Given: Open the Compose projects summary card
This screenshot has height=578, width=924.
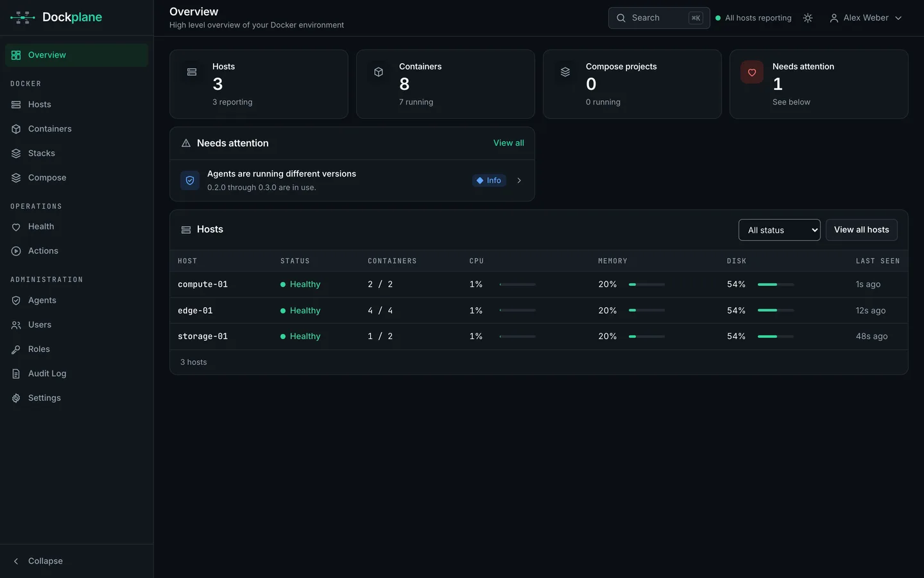Looking at the screenshot, I should point(632,84).
